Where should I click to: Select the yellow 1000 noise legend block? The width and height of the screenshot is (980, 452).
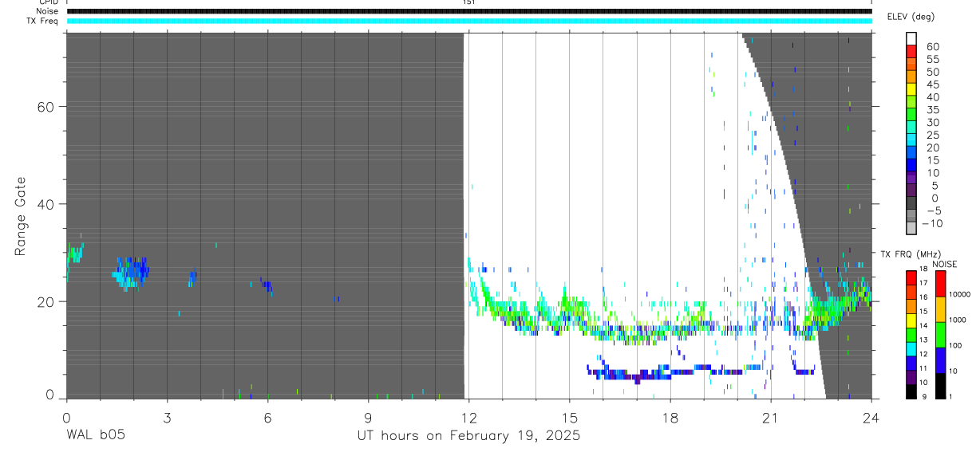tap(939, 309)
